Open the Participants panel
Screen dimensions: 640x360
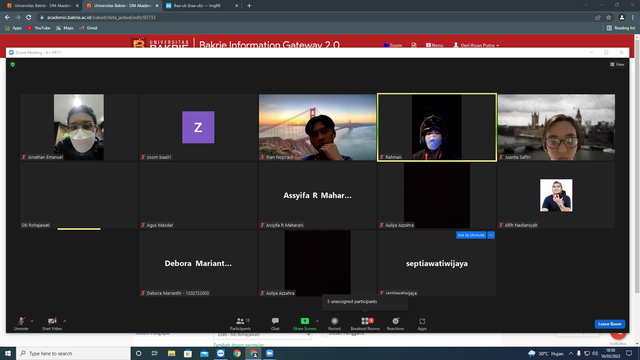coord(240,323)
